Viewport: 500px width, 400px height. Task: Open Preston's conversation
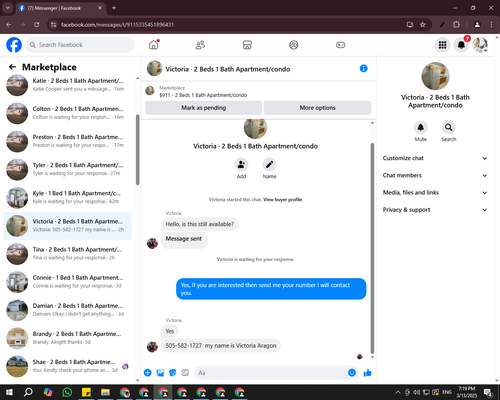67,141
